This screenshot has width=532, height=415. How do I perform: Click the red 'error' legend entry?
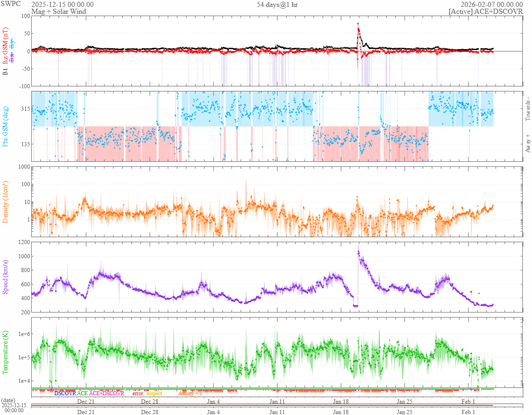[138, 393]
